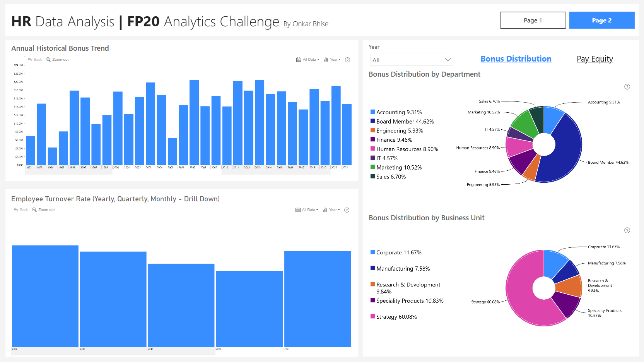Open help icon on Bonus Trend chart
Viewport: 644px width, 362px height.
347,60
